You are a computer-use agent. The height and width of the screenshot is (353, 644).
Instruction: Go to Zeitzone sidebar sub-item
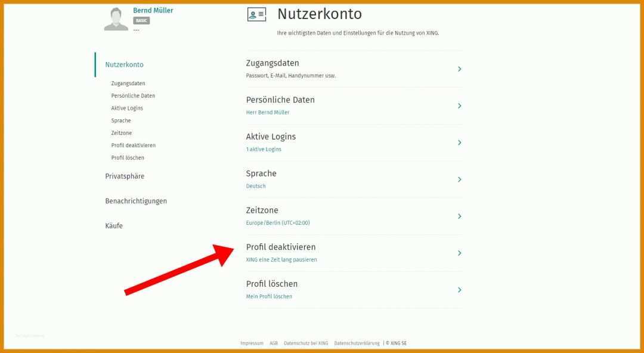[122, 133]
